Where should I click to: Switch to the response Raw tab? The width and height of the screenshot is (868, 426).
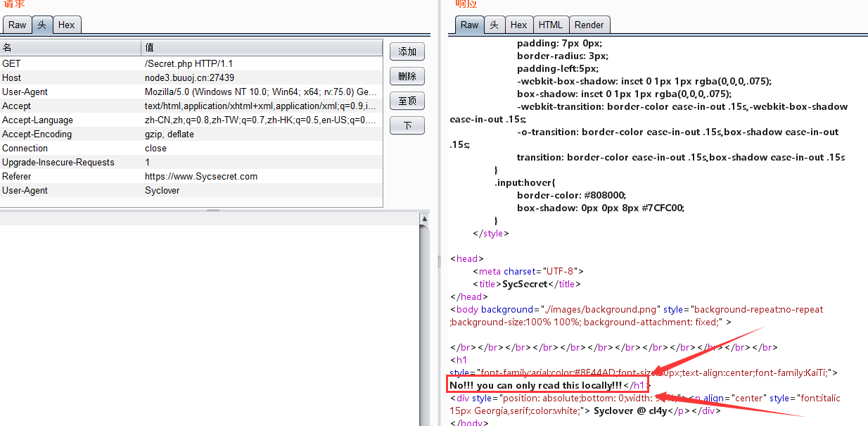pyautogui.click(x=469, y=25)
